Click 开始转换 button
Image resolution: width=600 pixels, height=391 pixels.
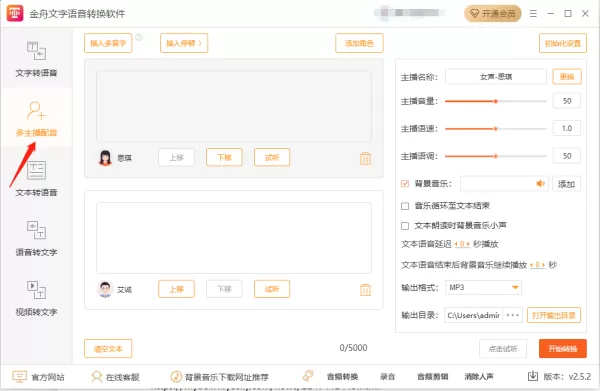[562, 349]
